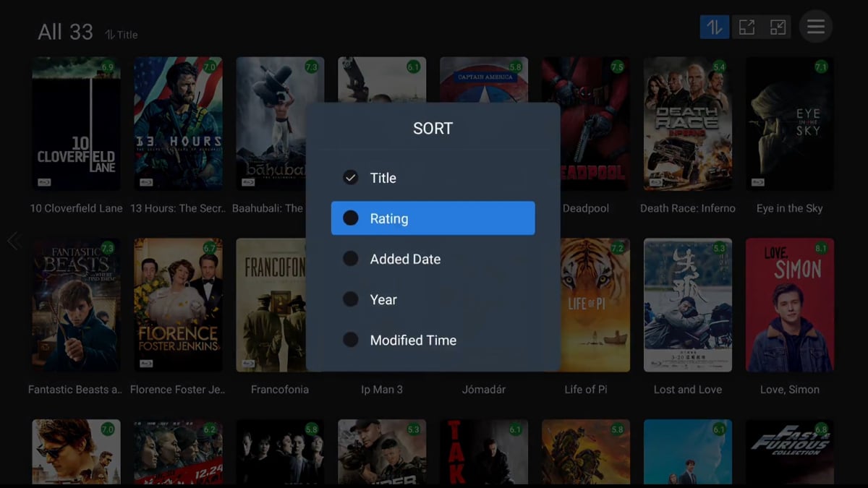
Task: Click the '10 Cloverfield Lane' title text
Action: coord(76,208)
